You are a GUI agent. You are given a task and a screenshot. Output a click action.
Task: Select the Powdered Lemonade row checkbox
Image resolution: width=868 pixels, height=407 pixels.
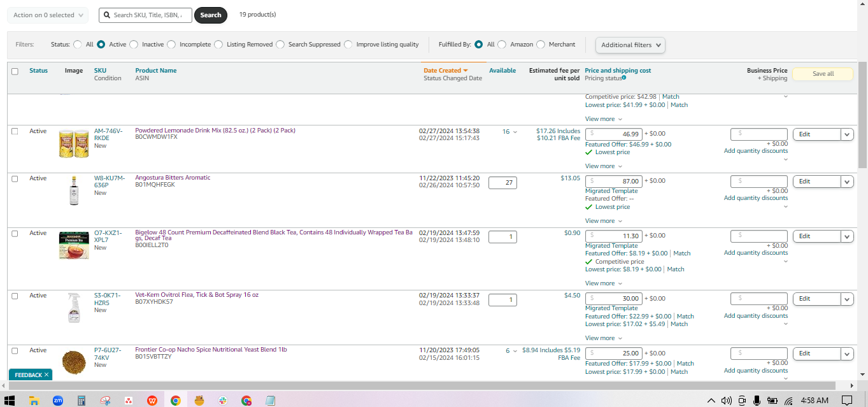pos(15,131)
